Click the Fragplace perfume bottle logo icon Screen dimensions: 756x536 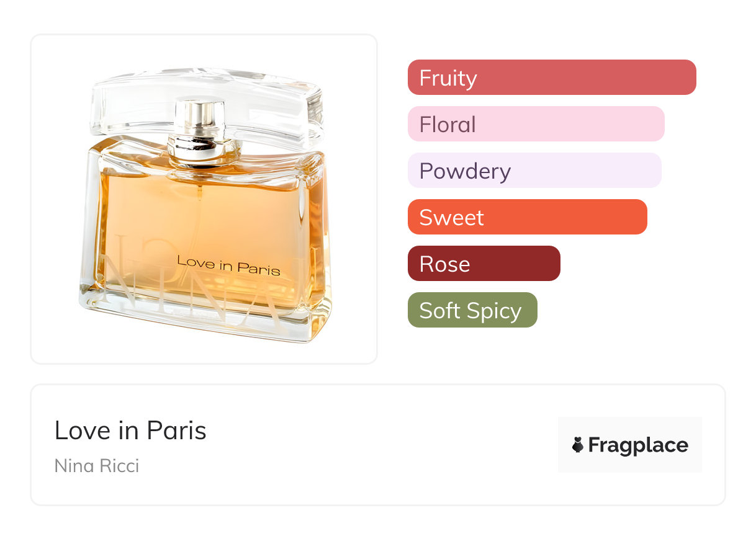click(578, 445)
